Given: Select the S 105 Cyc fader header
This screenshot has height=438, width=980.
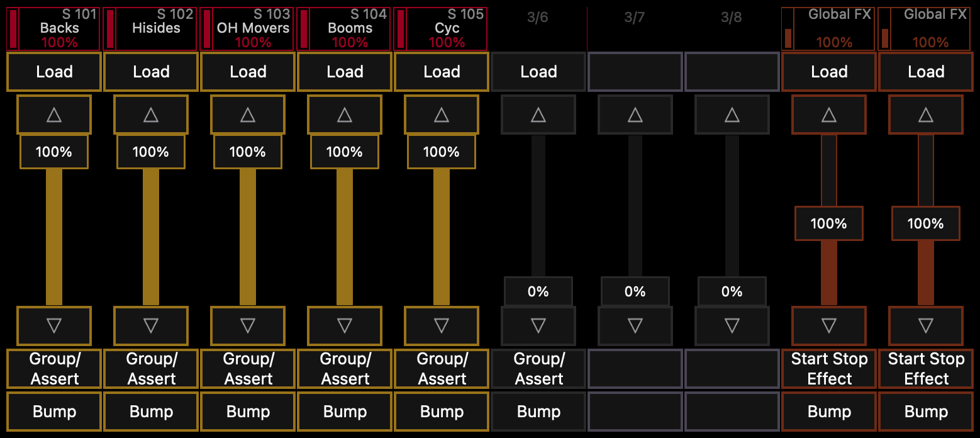Looking at the screenshot, I should point(441,28).
